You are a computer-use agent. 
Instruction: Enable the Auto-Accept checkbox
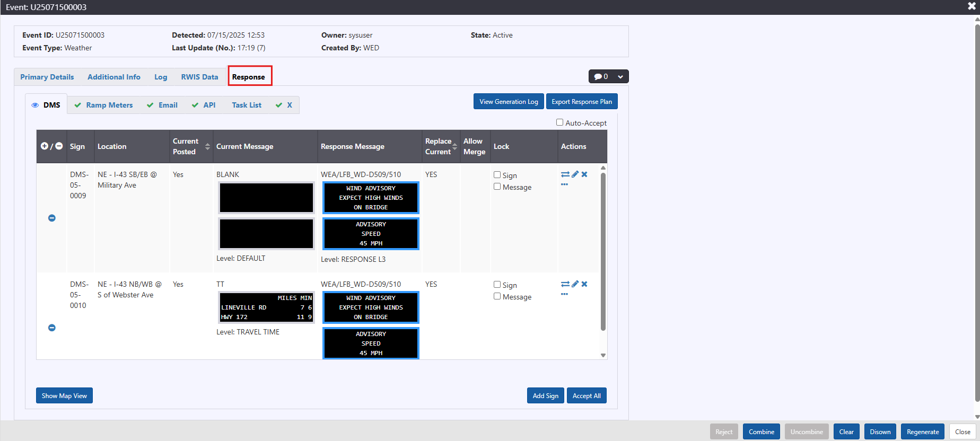click(559, 122)
